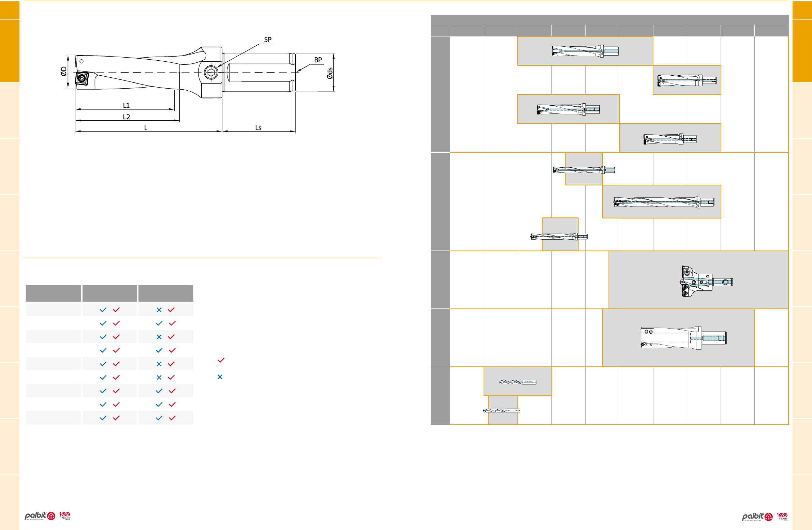
Task: Select the Øds shank diameter label
Action: coord(329,73)
